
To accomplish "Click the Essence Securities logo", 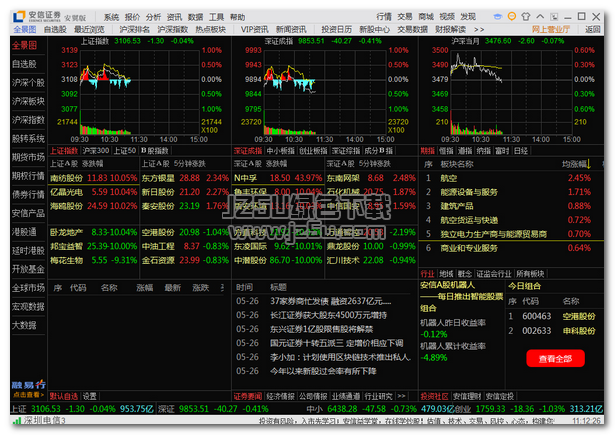I will 19,16.
